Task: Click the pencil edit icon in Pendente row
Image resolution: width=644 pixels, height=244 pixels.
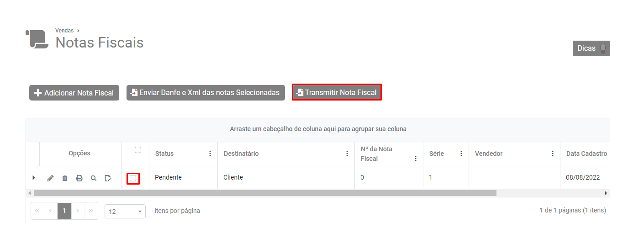Action: click(x=50, y=178)
